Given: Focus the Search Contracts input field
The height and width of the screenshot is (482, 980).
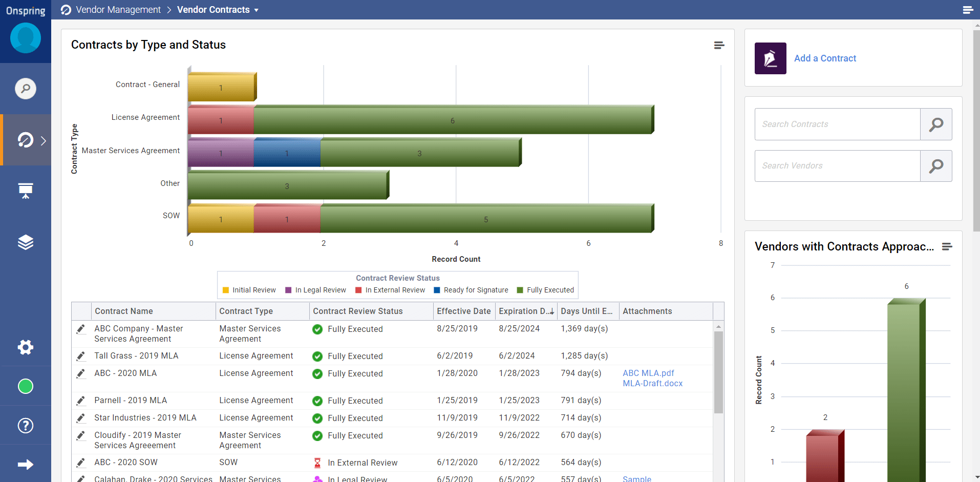Looking at the screenshot, I should pos(838,124).
